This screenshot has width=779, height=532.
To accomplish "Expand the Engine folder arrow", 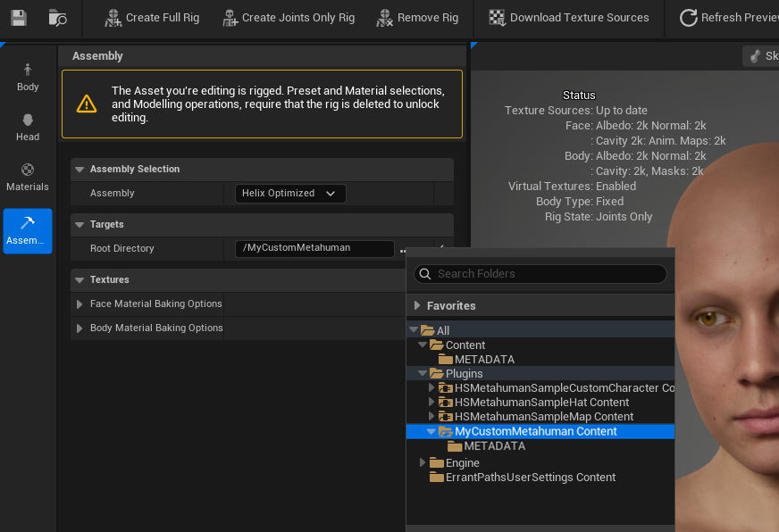I will [423, 462].
